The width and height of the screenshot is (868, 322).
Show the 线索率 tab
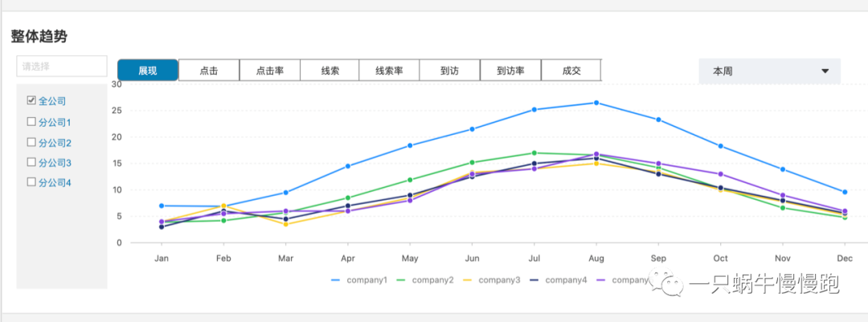click(x=389, y=71)
